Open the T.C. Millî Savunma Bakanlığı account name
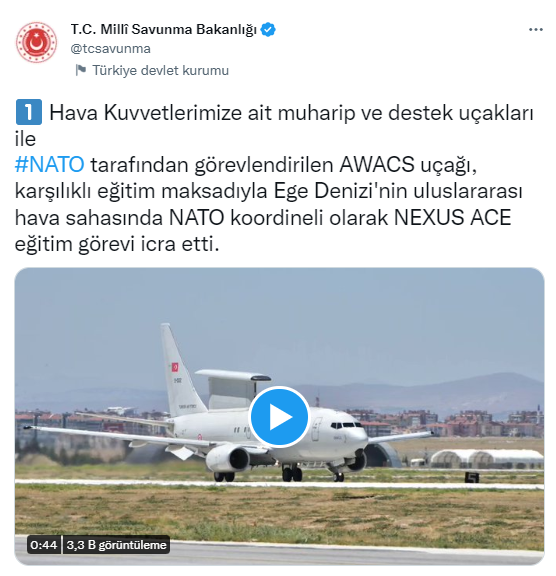This screenshot has width=556, height=576. coord(164,30)
